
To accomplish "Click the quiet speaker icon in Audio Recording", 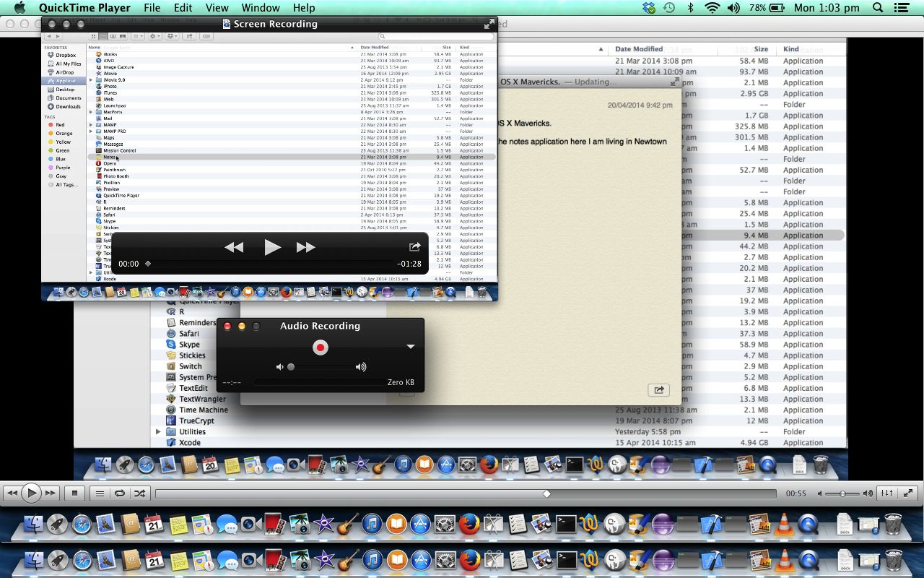I will pyautogui.click(x=279, y=367).
